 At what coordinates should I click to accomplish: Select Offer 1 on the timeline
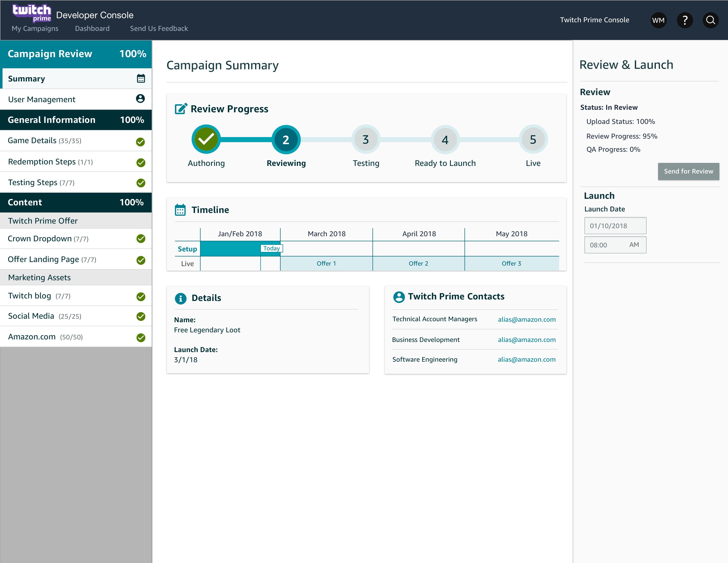pyautogui.click(x=326, y=264)
